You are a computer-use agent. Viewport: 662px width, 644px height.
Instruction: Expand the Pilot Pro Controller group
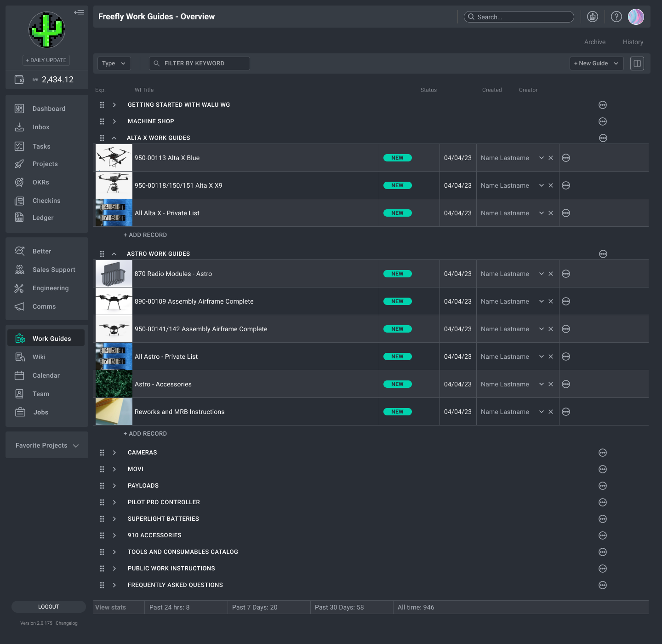click(x=114, y=502)
